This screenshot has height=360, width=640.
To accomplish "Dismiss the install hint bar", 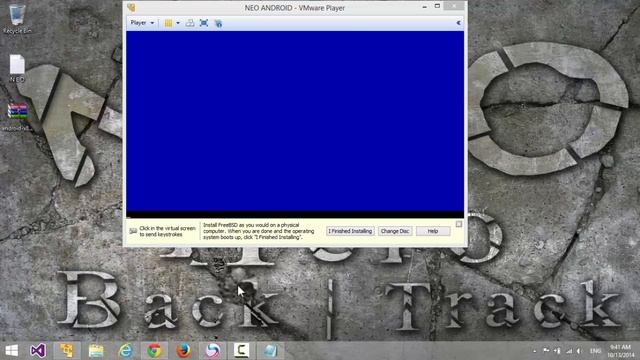I will (x=459, y=224).
